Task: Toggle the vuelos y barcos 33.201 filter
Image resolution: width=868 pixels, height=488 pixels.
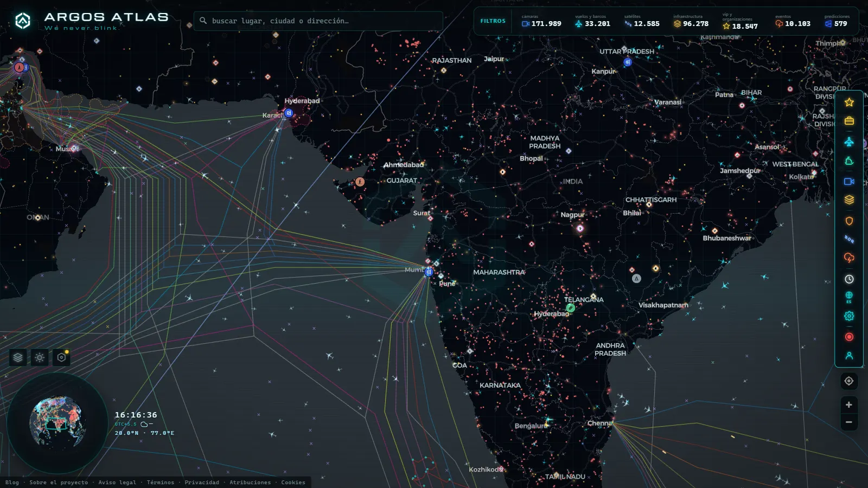Action: click(592, 21)
